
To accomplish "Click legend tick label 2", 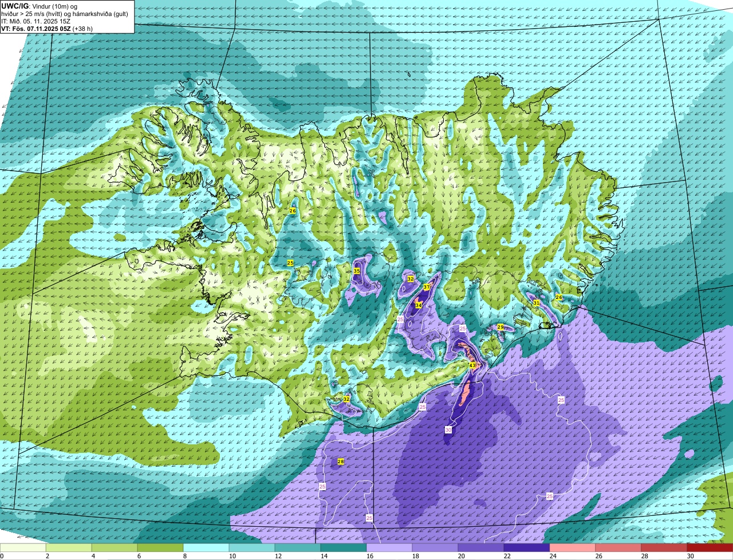I will [47, 556].
